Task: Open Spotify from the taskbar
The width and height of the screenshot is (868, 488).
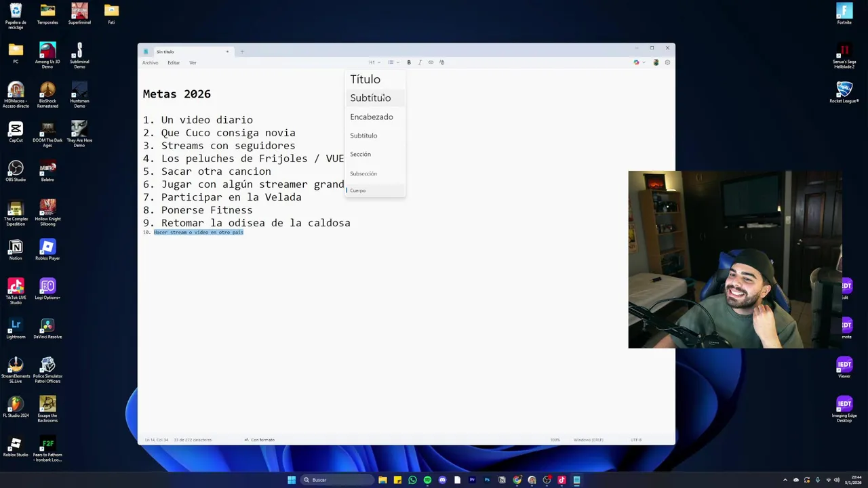Action: (x=427, y=480)
